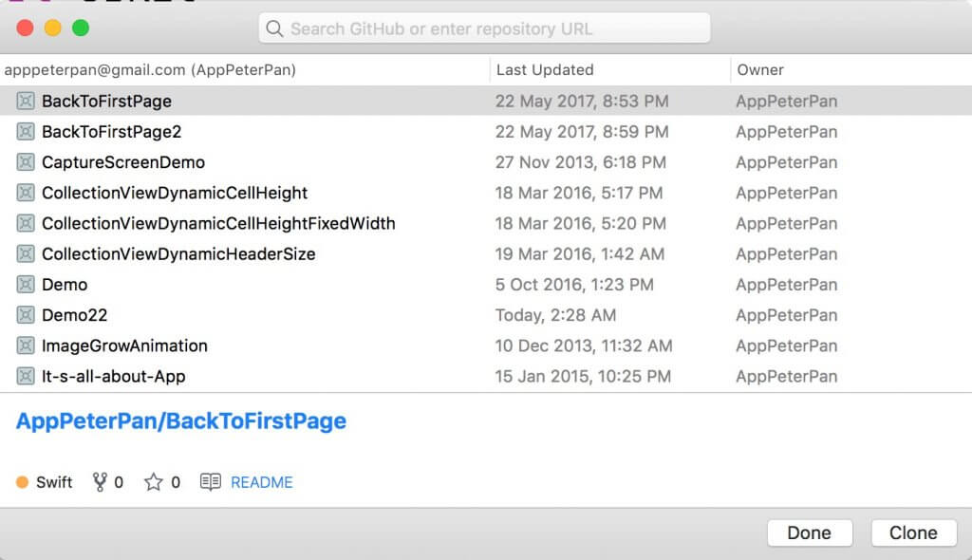Click the date 5 Oct 2016, 1:23 PM
The height and width of the screenshot is (560, 972).
coord(574,285)
